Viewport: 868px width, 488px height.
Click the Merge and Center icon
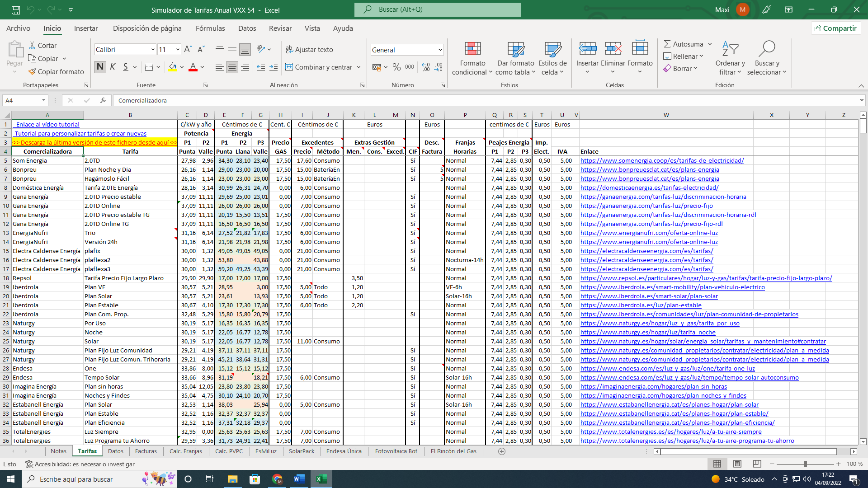pyautogui.click(x=289, y=67)
